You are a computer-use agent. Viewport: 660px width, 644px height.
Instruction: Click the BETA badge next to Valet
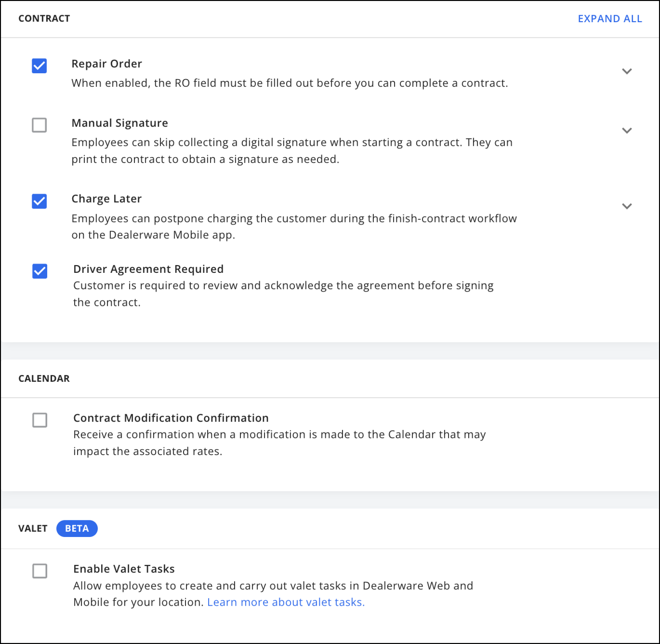tap(77, 528)
